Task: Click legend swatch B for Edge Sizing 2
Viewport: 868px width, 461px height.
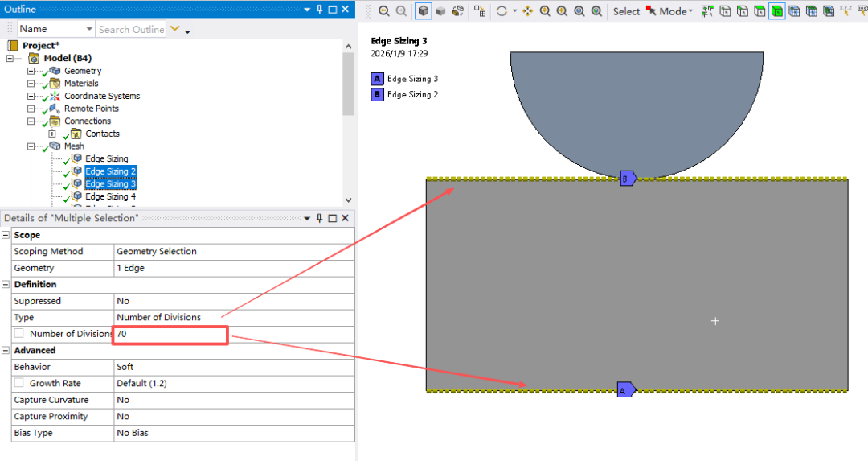Action: (x=377, y=94)
